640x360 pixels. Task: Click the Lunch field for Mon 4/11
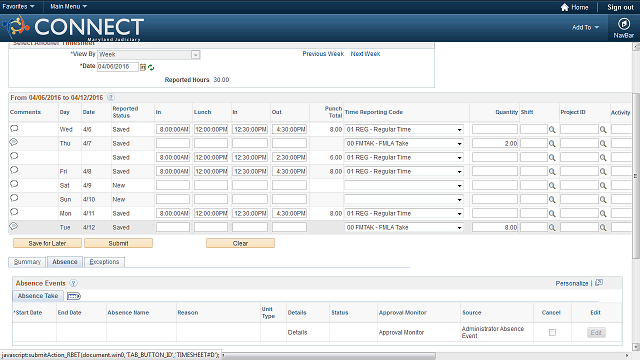(x=211, y=213)
